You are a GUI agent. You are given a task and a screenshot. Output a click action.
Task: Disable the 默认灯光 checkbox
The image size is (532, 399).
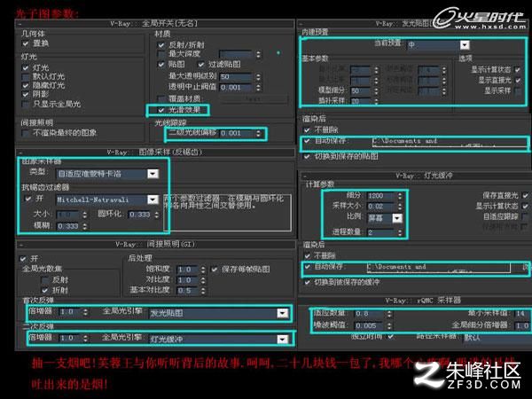point(26,76)
